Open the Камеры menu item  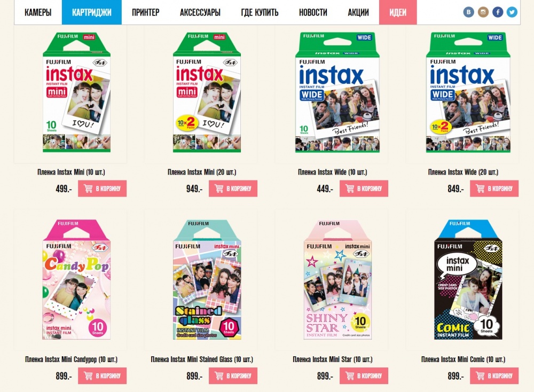coord(38,13)
